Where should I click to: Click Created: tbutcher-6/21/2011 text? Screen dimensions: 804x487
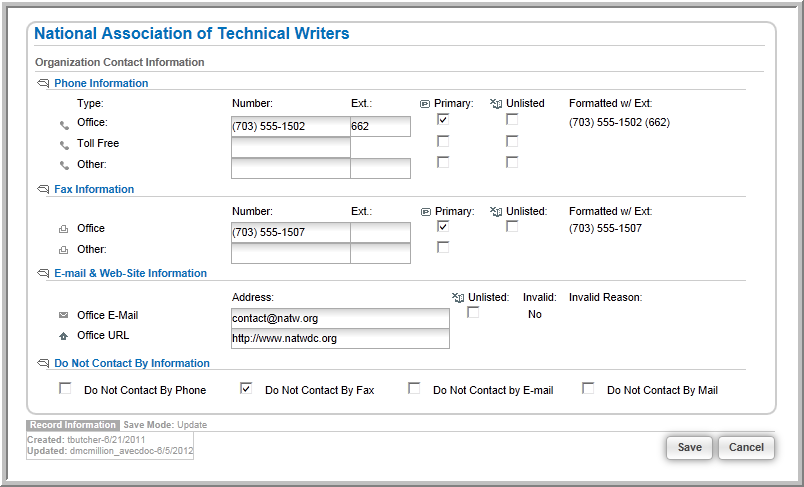coord(86,440)
